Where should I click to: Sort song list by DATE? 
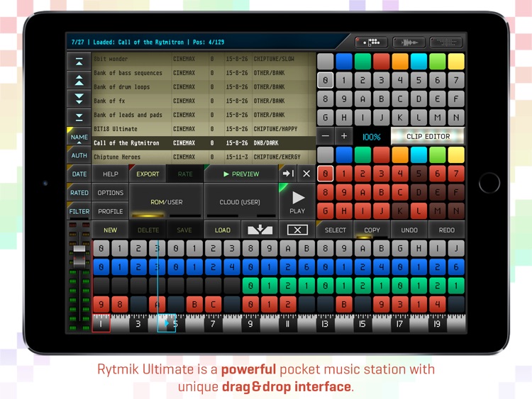[79, 174]
